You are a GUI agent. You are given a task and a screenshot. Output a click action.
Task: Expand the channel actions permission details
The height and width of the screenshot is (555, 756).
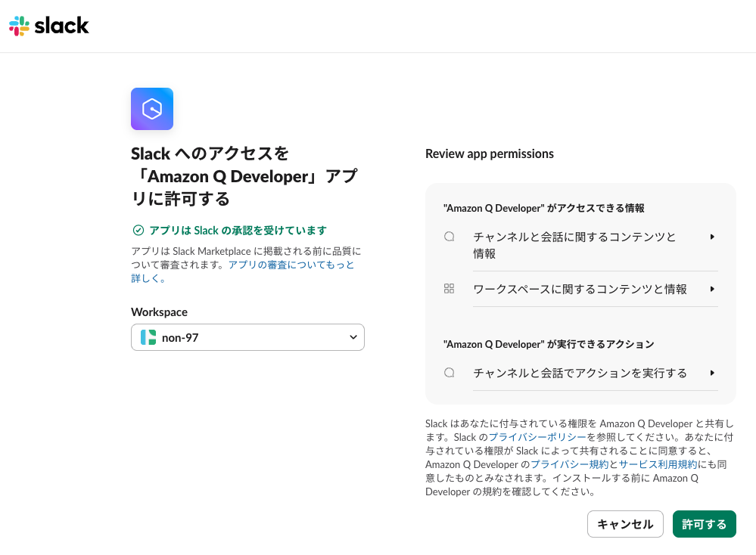pos(711,372)
